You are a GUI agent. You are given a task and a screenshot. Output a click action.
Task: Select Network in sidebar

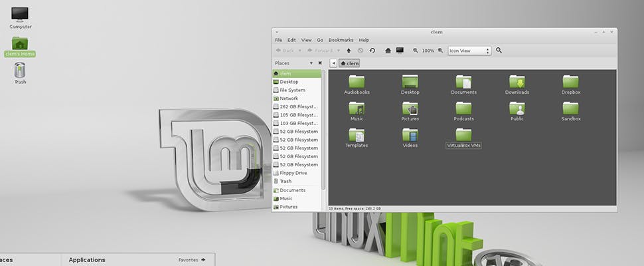[x=297, y=98]
